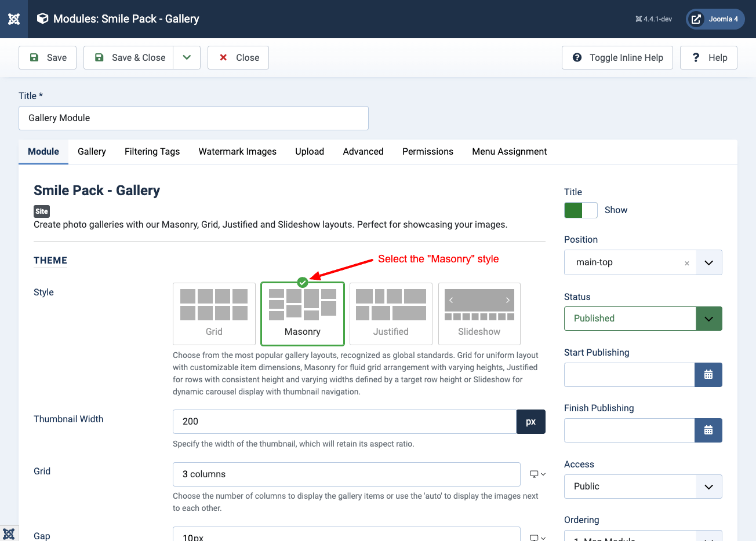Screen dimensions: 756x541
Task: Edit the Thumbnail Width field
Action: tap(344, 422)
